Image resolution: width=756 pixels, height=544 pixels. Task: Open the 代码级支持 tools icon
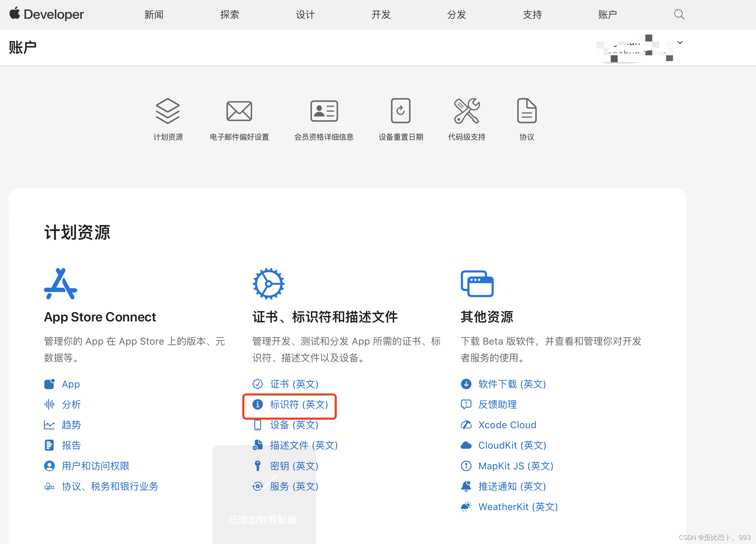[467, 111]
